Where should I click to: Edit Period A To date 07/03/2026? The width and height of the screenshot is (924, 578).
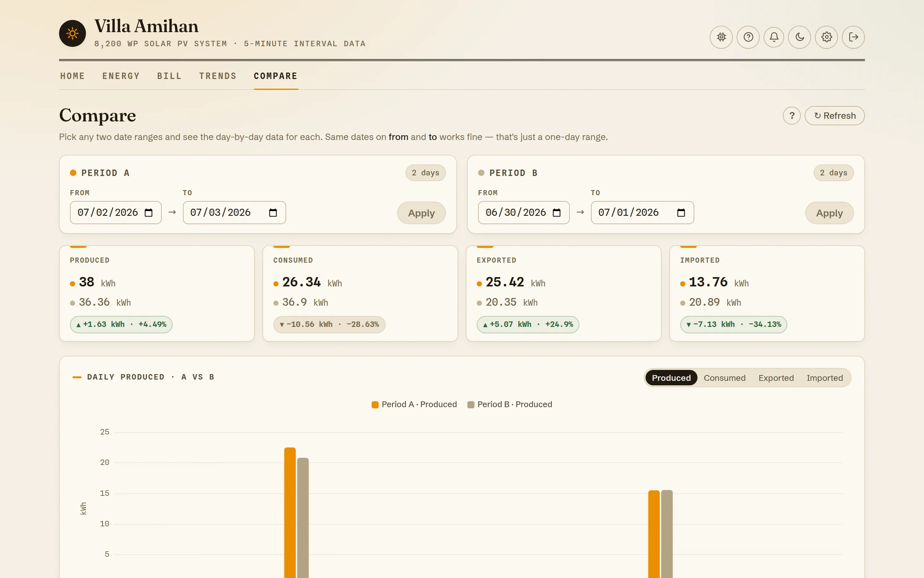[x=235, y=213]
